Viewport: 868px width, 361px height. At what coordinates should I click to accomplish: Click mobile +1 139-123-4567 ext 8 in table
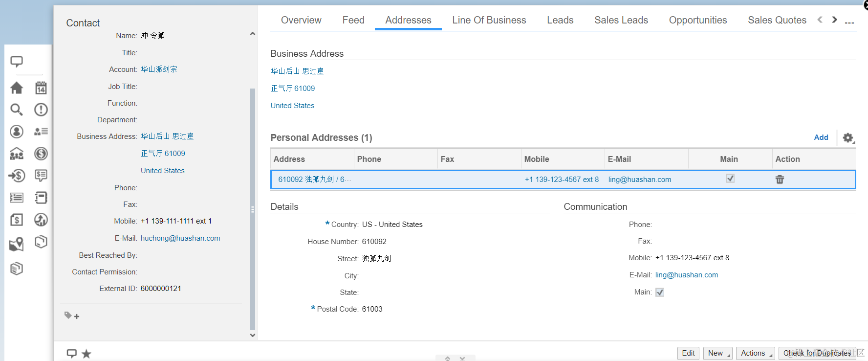pyautogui.click(x=562, y=180)
